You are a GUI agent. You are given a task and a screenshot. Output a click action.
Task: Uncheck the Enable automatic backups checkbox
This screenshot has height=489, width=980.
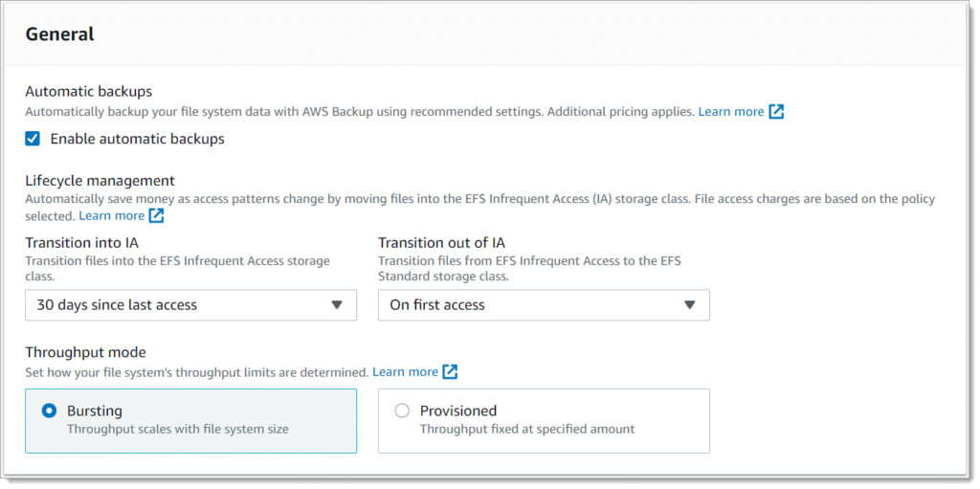point(33,139)
